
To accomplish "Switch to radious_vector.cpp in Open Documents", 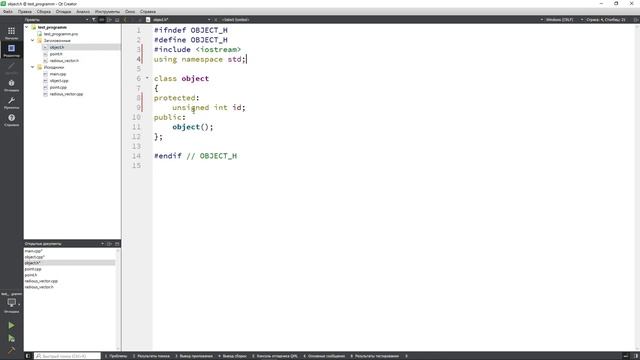I will click(41, 281).
